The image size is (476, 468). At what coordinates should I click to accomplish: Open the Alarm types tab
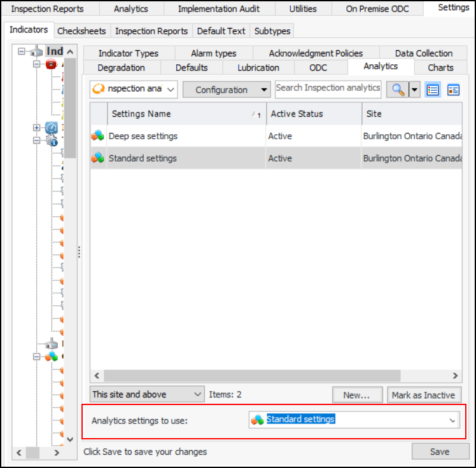pyautogui.click(x=214, y=53)
